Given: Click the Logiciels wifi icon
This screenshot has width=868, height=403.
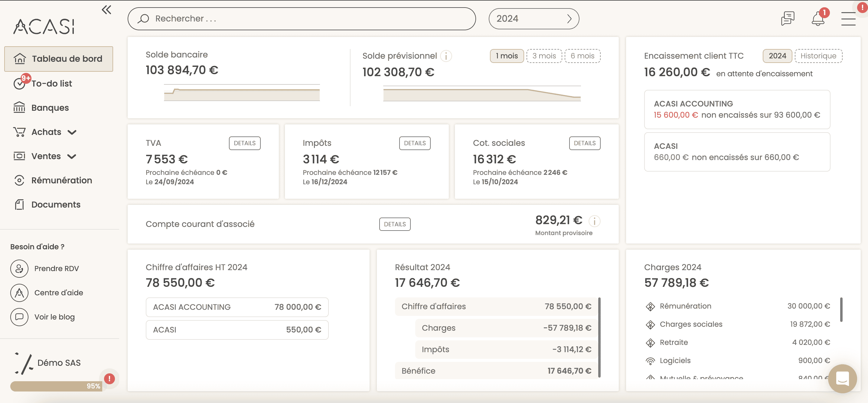Looking at the screenshot, I should [650, 361].
